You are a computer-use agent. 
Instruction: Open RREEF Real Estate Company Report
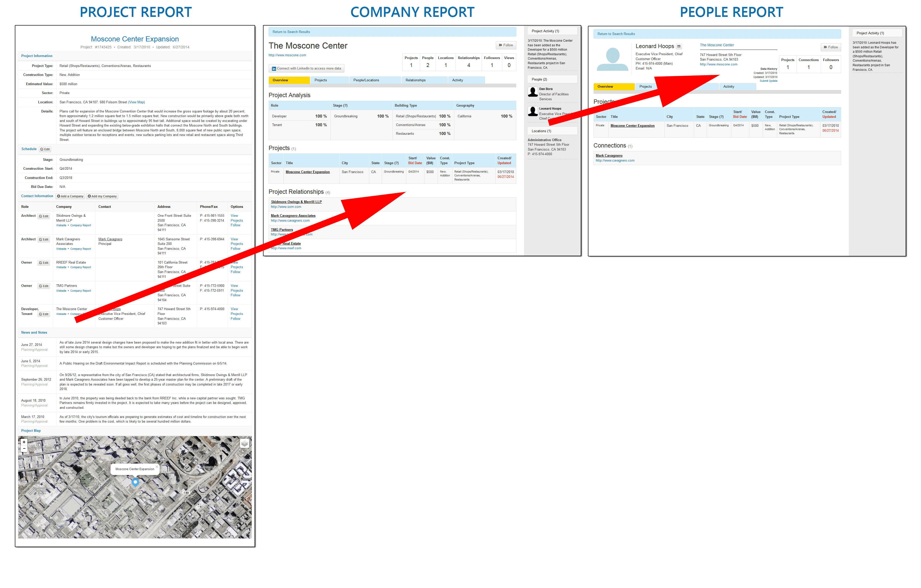coord(80,267)
